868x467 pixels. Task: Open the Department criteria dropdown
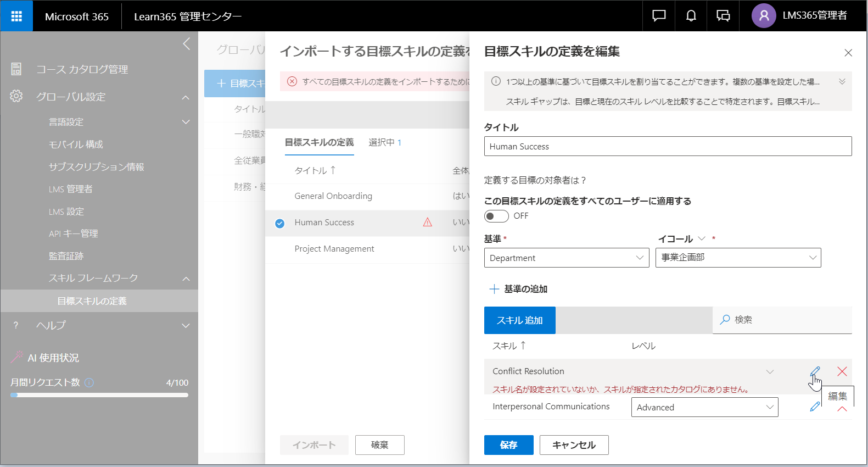pyautogui.click(x=567, y=258)
